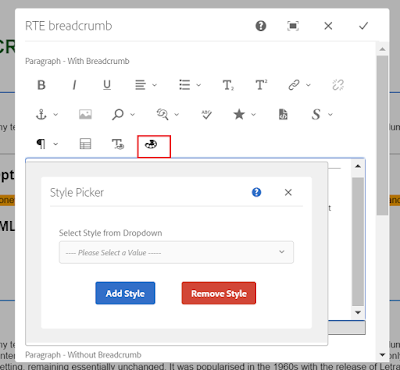Open the Styles S dropdown

322,114
